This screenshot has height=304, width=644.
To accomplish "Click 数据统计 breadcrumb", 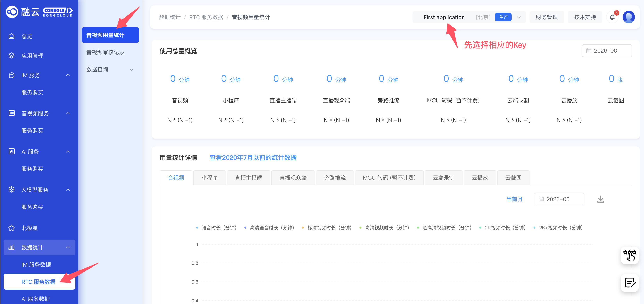I will pyautogui.click(x=170, y=17).
